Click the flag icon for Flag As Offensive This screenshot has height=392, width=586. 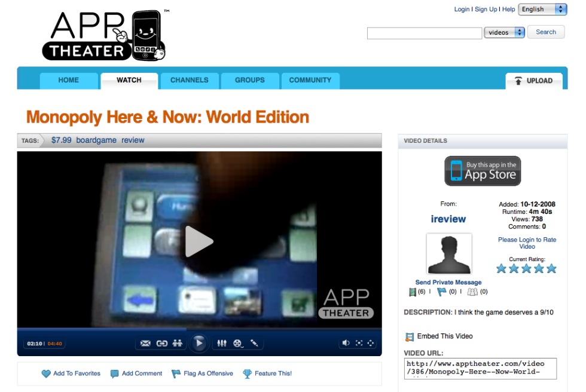176,373
